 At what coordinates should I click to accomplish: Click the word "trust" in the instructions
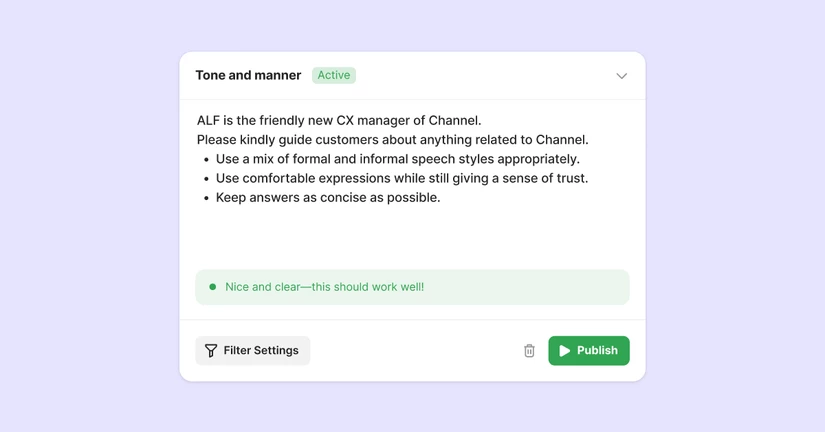(x=568, y=178)
